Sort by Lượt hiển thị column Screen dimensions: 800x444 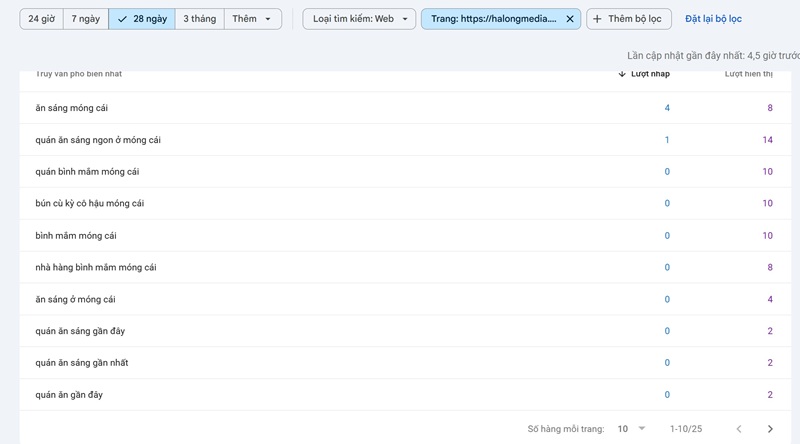(748, 74)
